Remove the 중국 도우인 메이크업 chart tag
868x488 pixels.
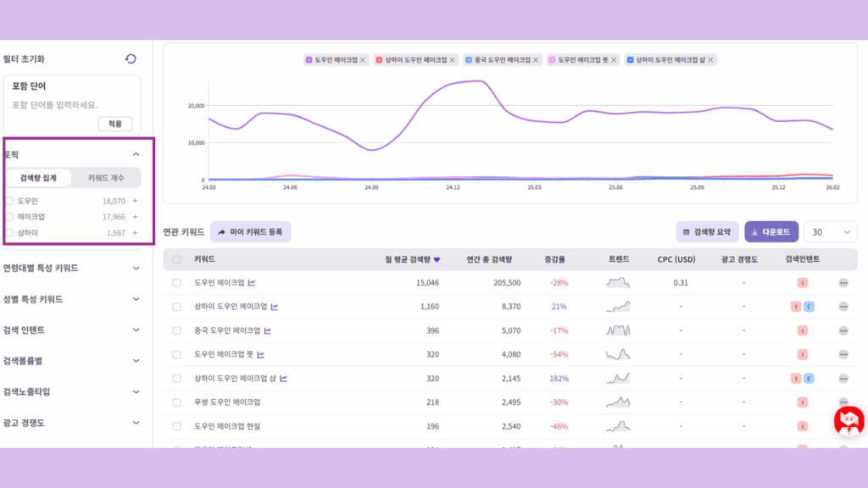coord(536,60)
